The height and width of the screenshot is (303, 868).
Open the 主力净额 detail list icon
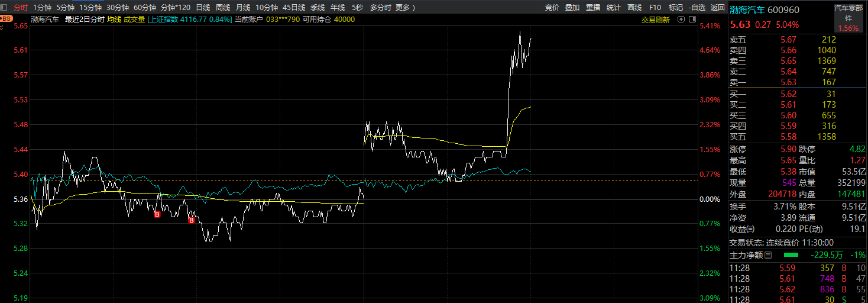coord(768,255)
